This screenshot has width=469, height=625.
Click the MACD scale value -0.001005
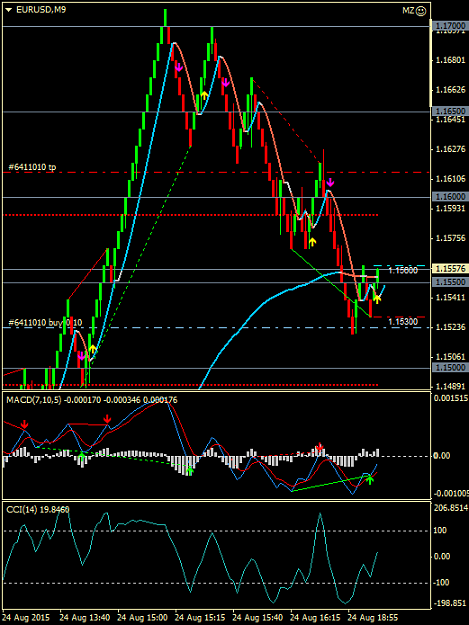(451, 494)
